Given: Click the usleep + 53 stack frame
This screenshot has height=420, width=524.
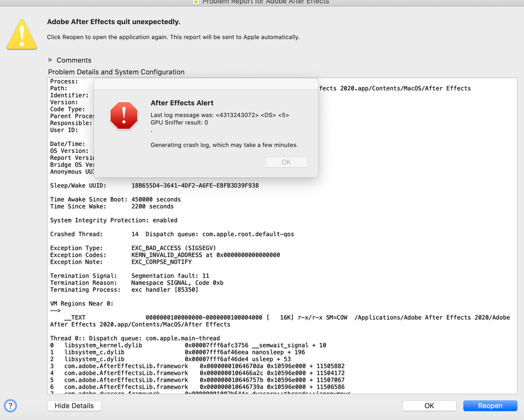Looking at the screenshot, I should 171,359.
